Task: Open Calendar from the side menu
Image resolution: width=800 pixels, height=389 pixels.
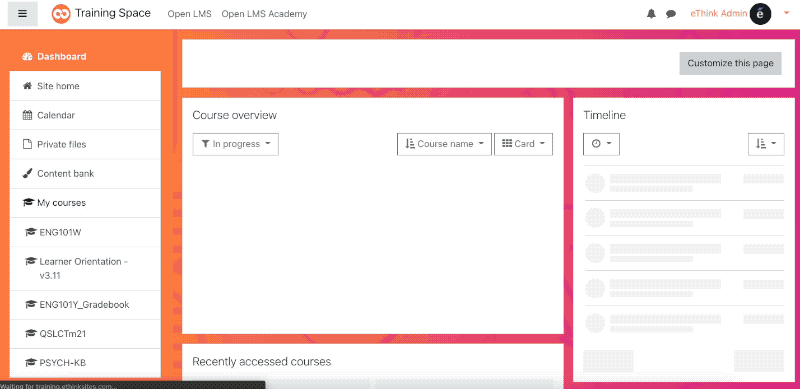Action: pyautogui.click(x=85, y=115)
